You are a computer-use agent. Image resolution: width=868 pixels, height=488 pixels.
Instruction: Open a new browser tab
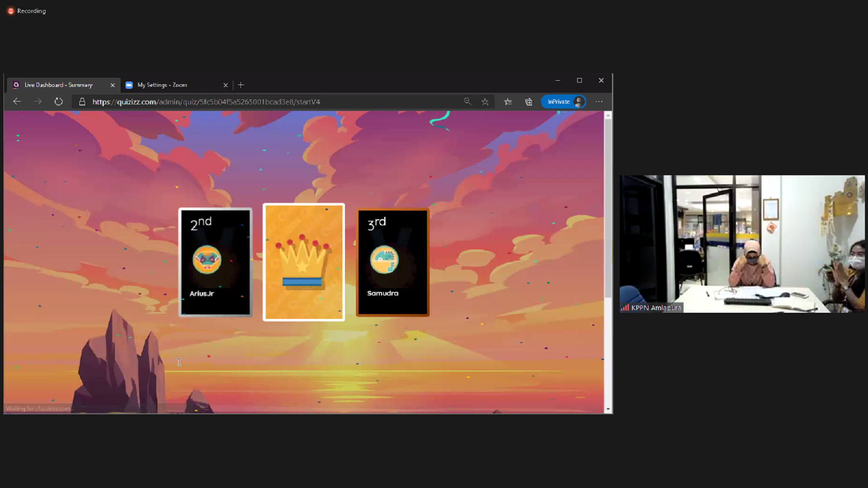click(241, 85)
